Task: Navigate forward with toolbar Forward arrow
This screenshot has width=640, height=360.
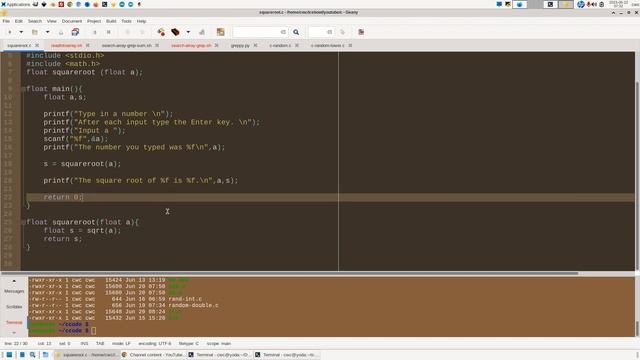Action: [x=142, y=32]
